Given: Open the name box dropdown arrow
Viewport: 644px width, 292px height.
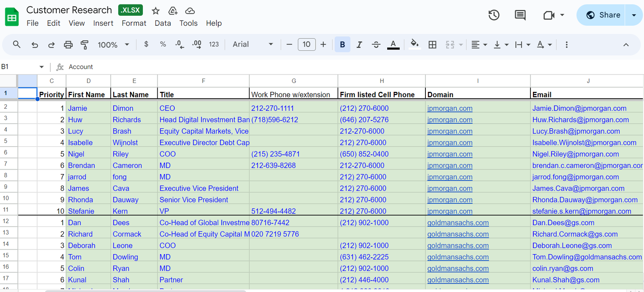Looking at the screenshot, I should tap(41, 67).
